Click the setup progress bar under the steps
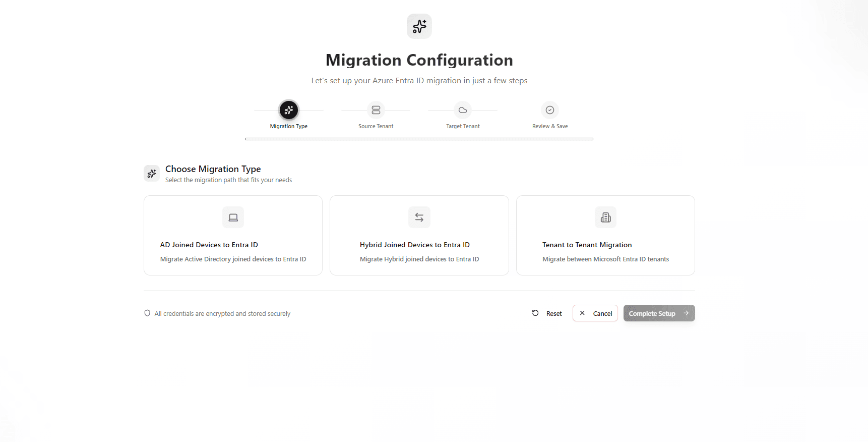 click(419, 139)
